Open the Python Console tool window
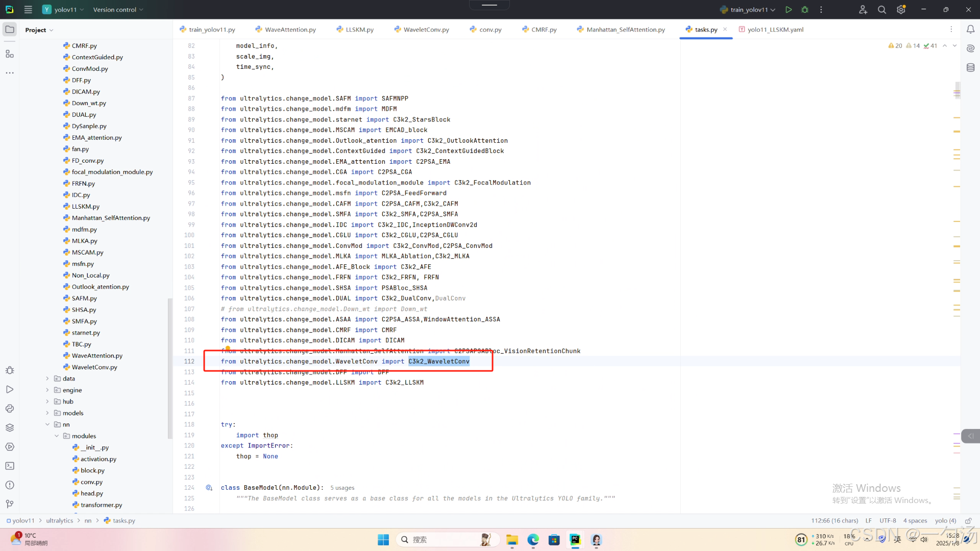The width and height of the screenshot is (980, 551). coord(10,409)
